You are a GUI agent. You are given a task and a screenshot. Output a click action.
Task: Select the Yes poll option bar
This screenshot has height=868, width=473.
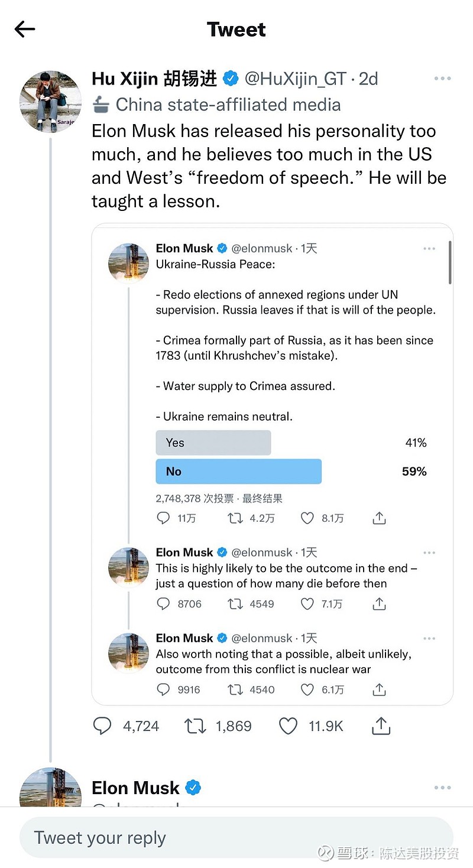pyautogui.click(x=213, y=443)
